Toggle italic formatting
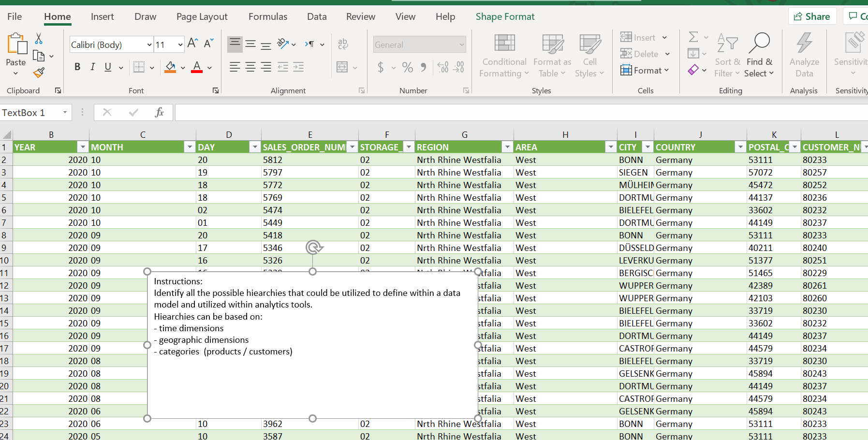 [x=92, y=67]
